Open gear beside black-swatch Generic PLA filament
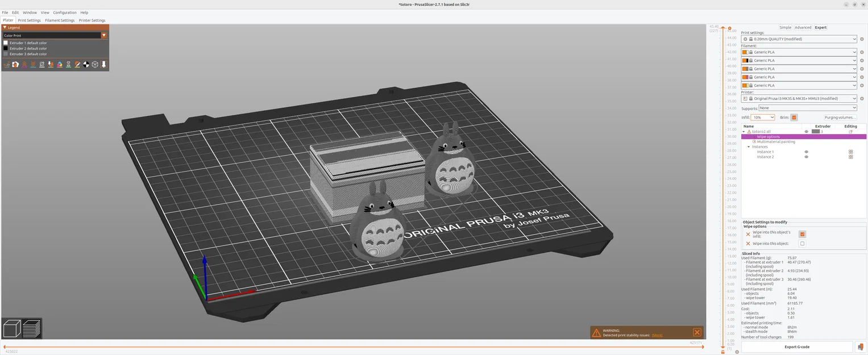This screenshot has height=355, width=868. [862, 60]
